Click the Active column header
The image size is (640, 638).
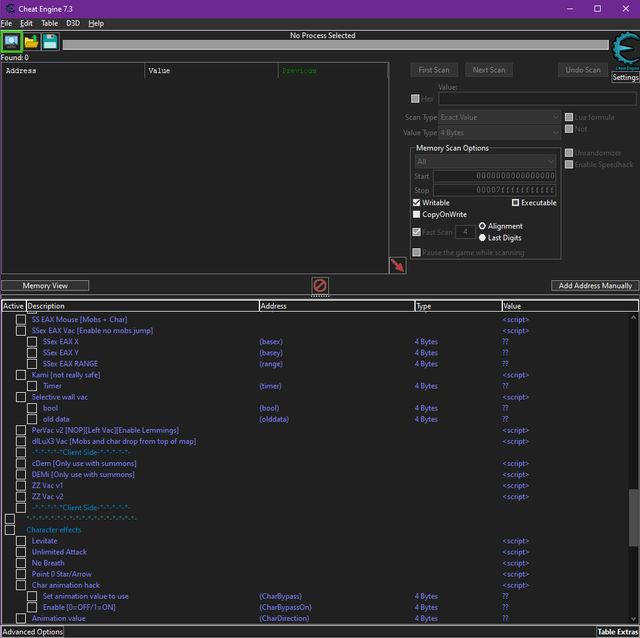coord(13,306)
